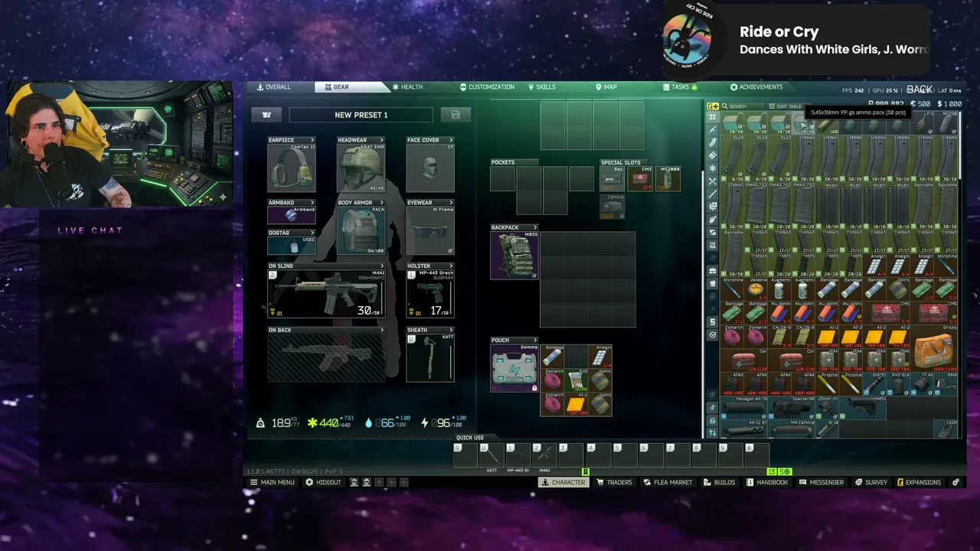Image resolution: width=980 pixels, height=551 pixels.
Task: Select the CMS kit in Special Slots
Action: [641, 178]
